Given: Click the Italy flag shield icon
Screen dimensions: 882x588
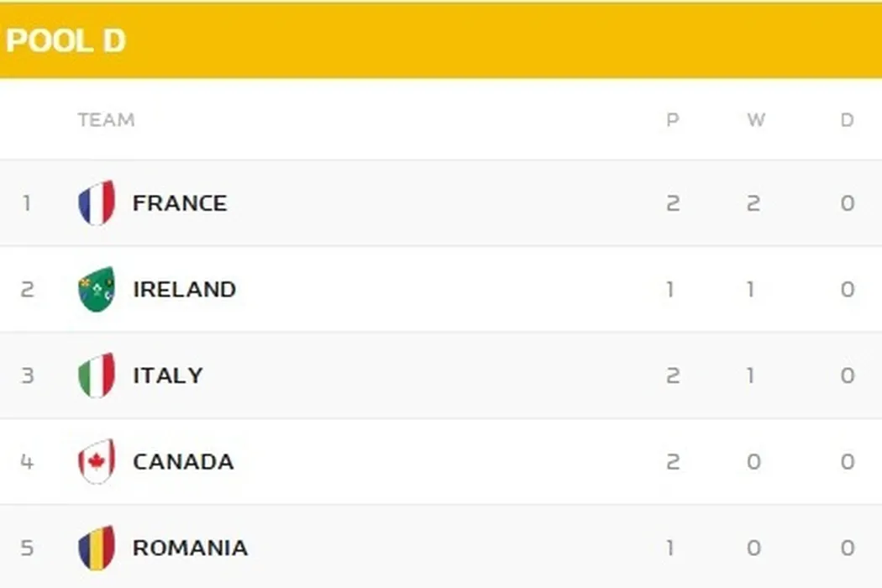Looking at the screenshot, I should (x=97, y=375).
